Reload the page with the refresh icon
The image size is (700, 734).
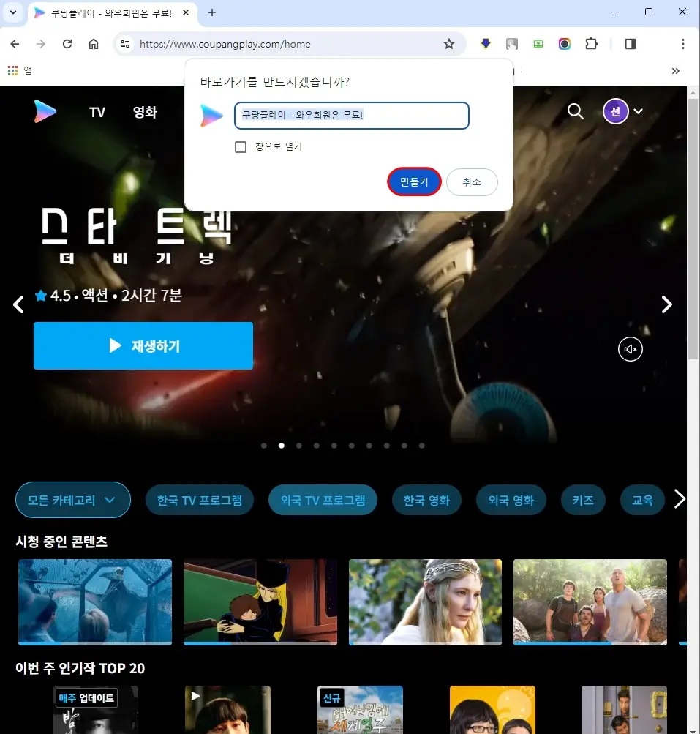(x=67, y=43)
